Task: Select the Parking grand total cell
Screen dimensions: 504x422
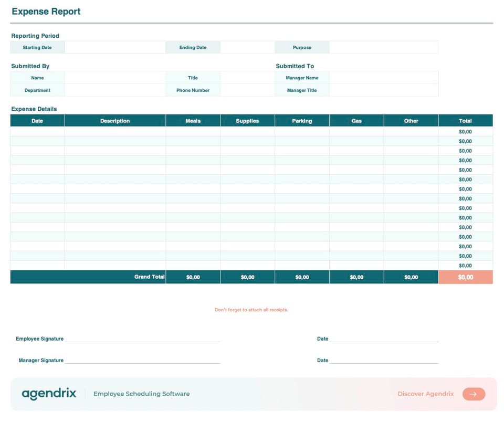Action: [x=302, y=277]
